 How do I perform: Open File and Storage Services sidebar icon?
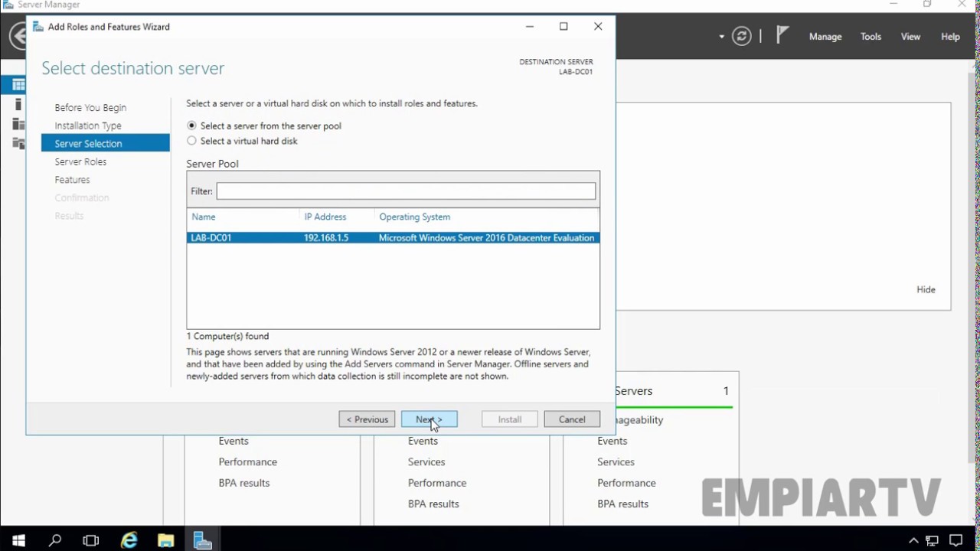(x=18, y=143)
